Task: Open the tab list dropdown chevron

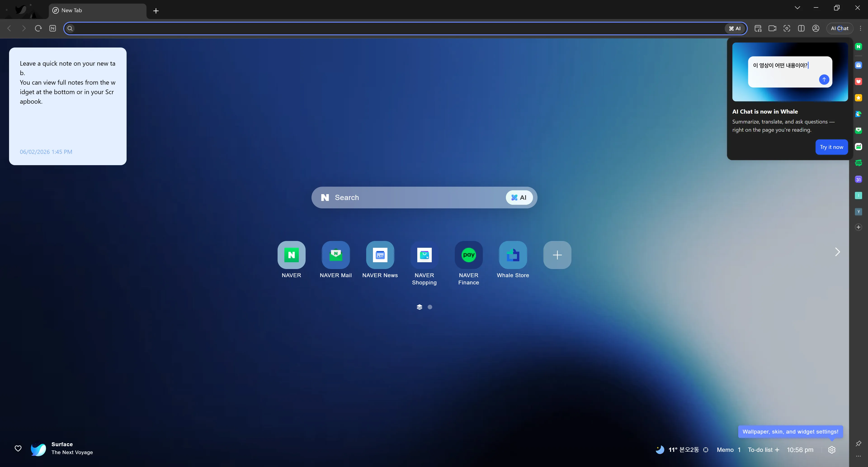Action: [x=797, y=8]
